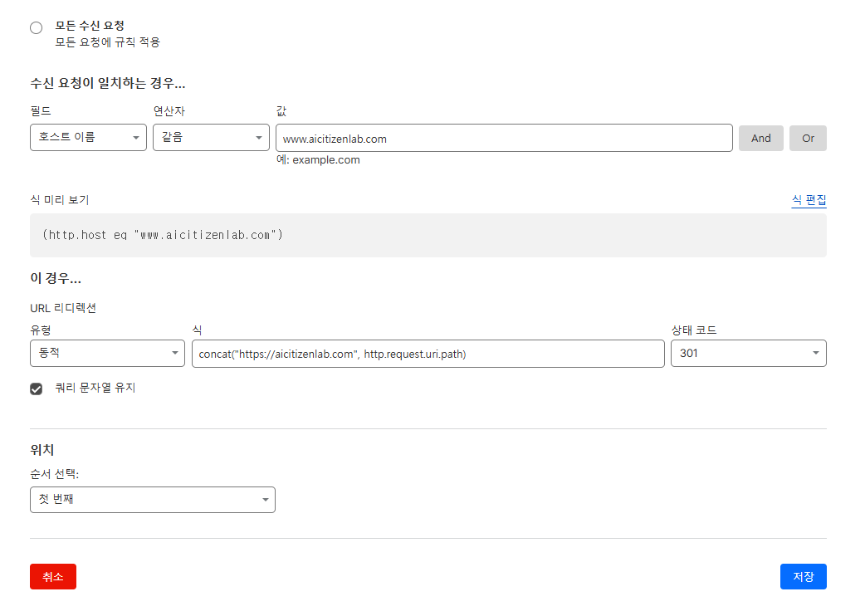Click the 수신 요청이 일치하는 경우... heading
The height and width of the screenshot is (616, 865).
click(x=108, y=83)
